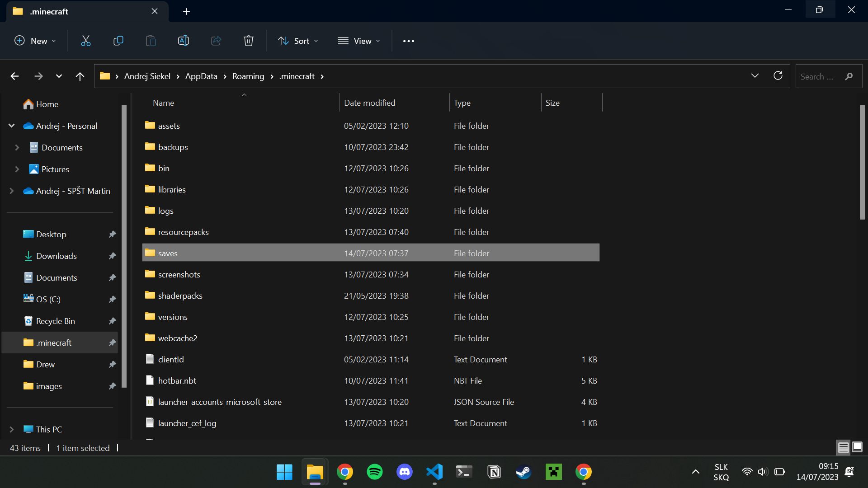Image resolution: width=868 pixels, height=488 pixels.
Task: Open Spotify from the taskbar
Action: click(x=375, y=472)
